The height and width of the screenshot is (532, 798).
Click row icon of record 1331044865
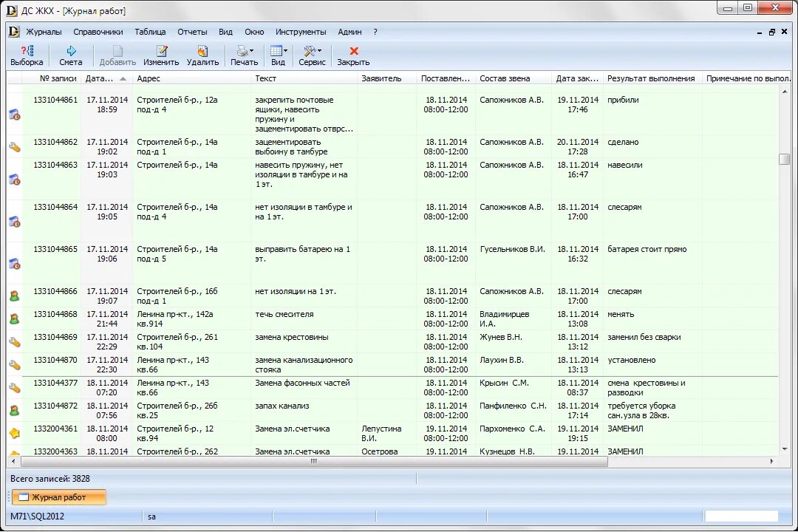point(15,264)
